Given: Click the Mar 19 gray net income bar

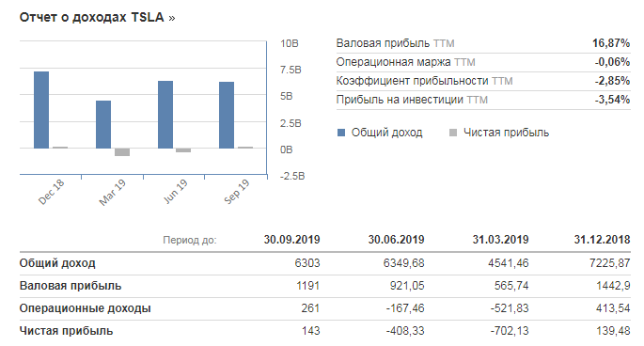Looking at the screenshot, I should [122, 152].
